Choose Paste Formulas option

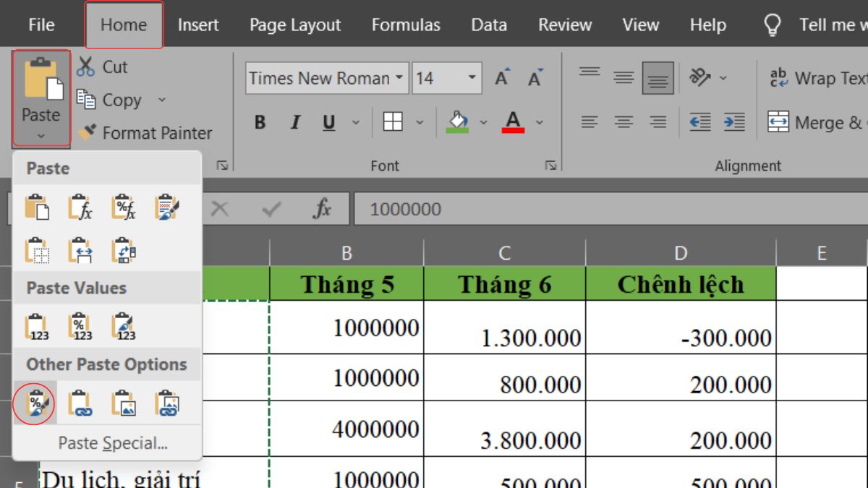pos(79,207)
